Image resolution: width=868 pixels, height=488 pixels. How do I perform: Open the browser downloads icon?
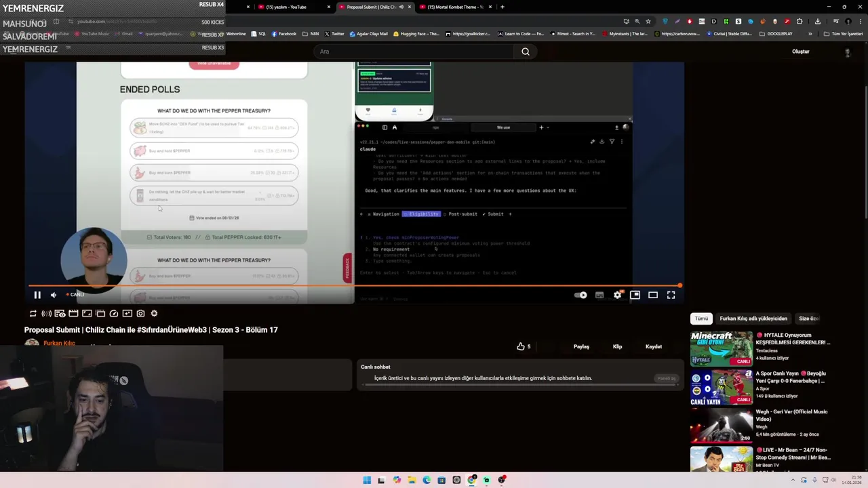click(818, 22)
